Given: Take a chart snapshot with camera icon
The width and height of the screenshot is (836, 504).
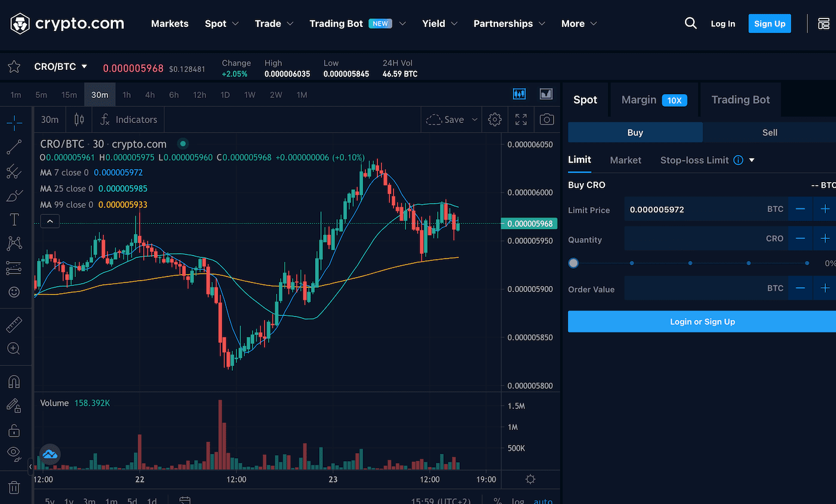Looking at the screenshot, I should [546, 119].
